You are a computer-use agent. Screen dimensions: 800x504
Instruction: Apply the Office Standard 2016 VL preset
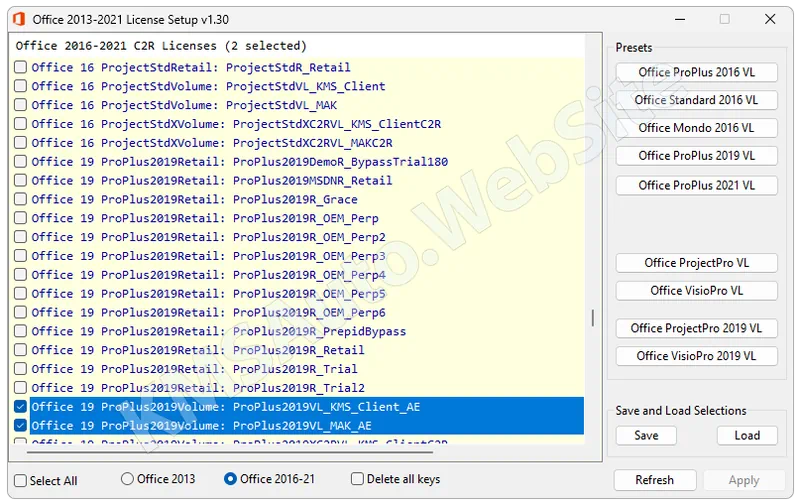coord(696,100)
